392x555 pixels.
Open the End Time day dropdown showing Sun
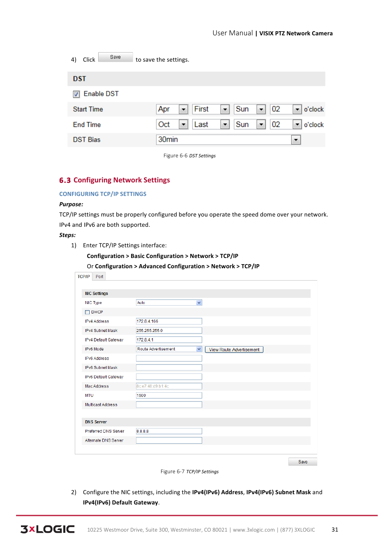point(250,124)
